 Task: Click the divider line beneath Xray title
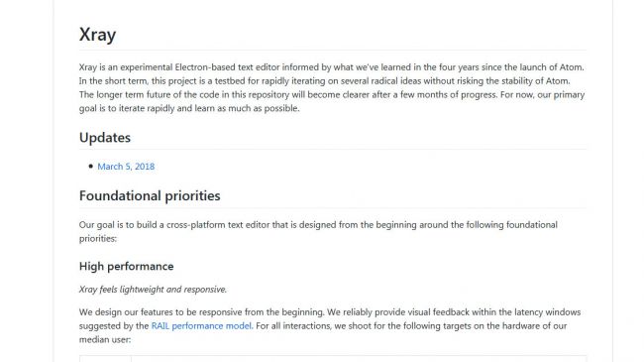[333, 51]
